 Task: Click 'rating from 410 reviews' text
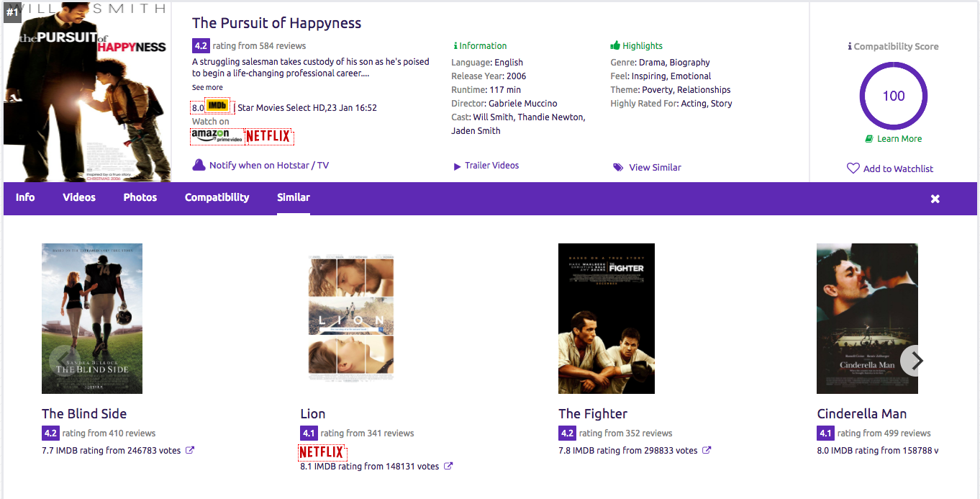pos(109,433)
